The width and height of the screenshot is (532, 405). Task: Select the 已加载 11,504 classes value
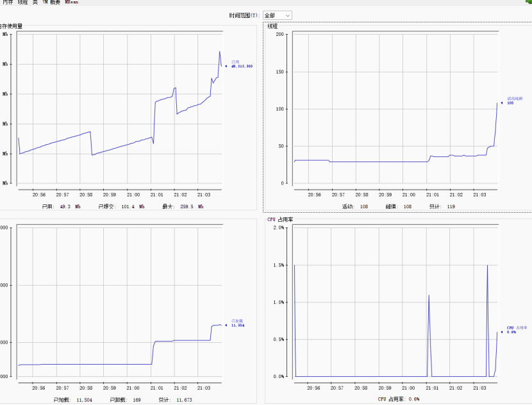point(72,400)
